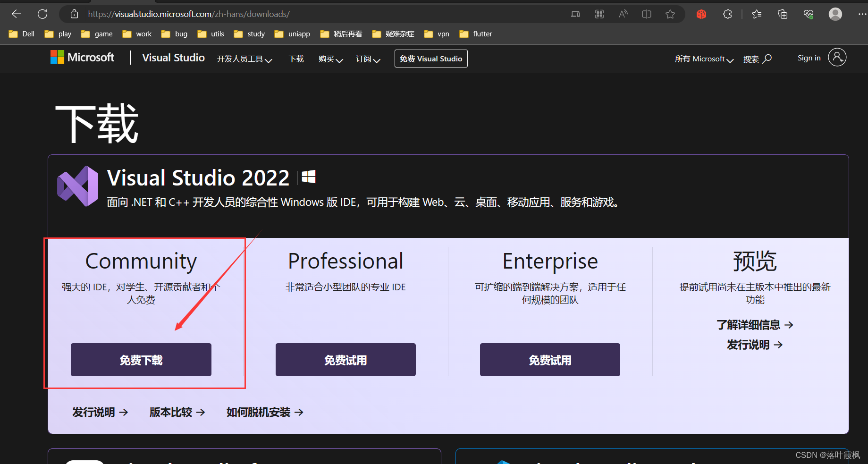Open the flutter bookmarks folder
Screen dimensions: 868x464
(x=476, y=34)
